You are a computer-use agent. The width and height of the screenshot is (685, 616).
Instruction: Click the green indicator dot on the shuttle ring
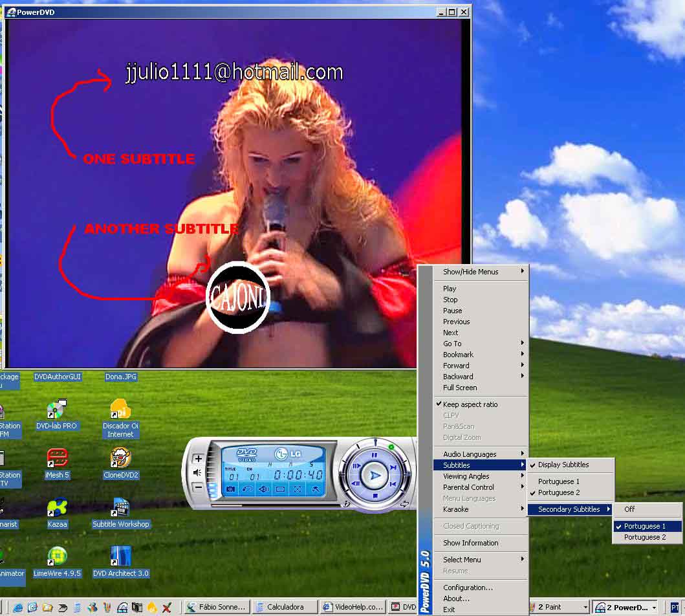click(391, 447)
